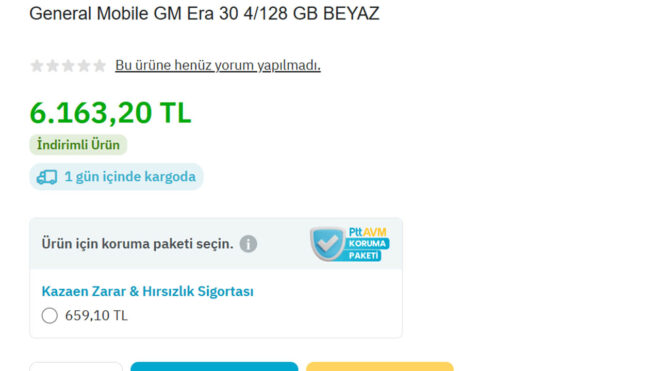Click the delivery truck icon
The image size is (660, 371).
click(47, 177)
